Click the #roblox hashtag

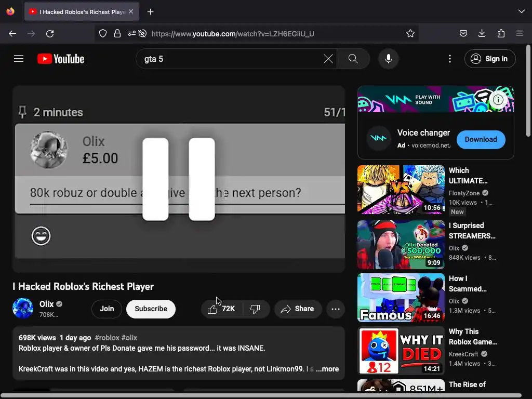click(107, 338)
